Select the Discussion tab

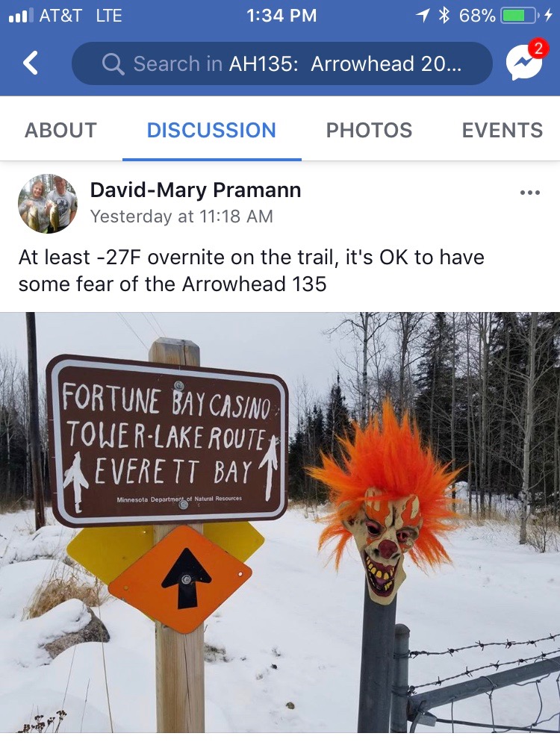211,130
